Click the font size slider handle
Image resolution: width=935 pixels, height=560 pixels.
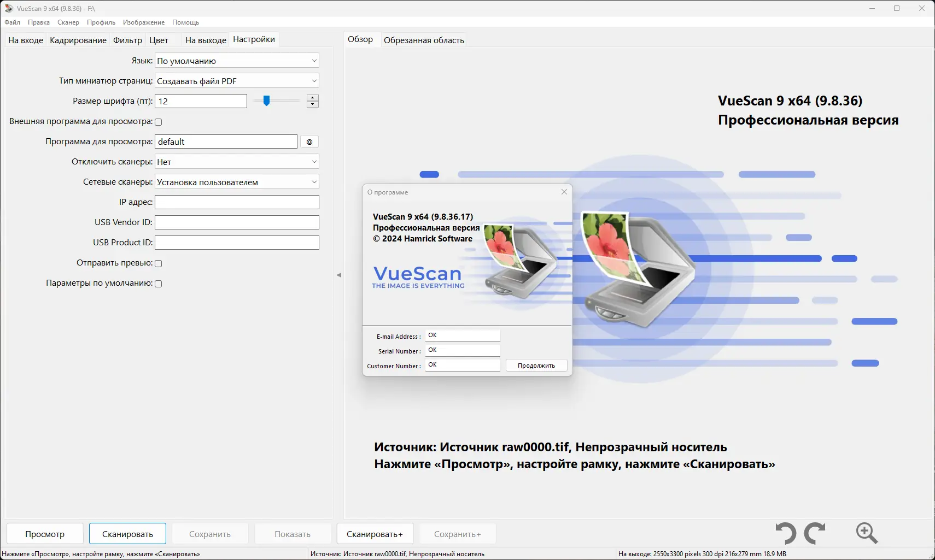(266, 101)
